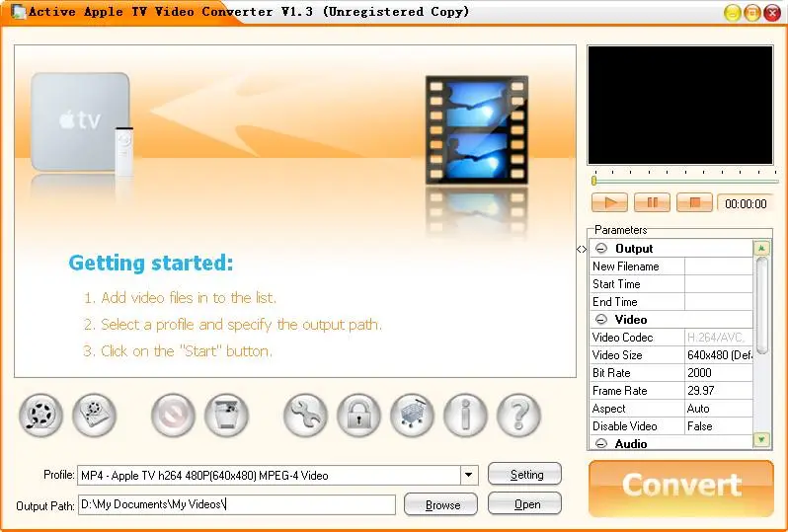Click the Open button
The height and width of the screenshot is (532, 788).
point(524,503)
